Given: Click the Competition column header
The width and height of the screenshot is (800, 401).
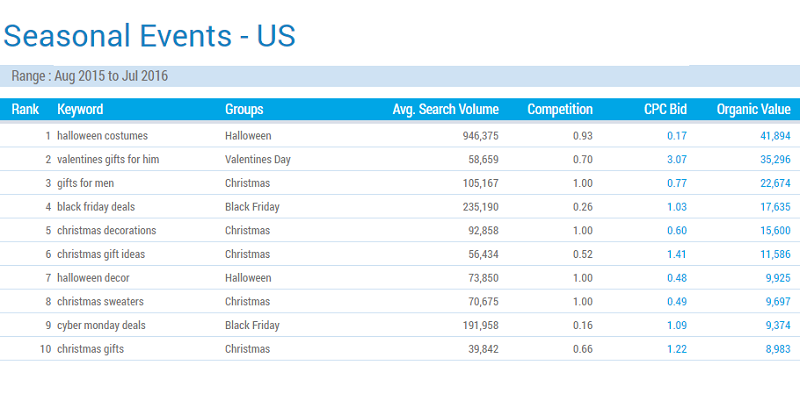Looking at the screenshot, I should 560,109.
